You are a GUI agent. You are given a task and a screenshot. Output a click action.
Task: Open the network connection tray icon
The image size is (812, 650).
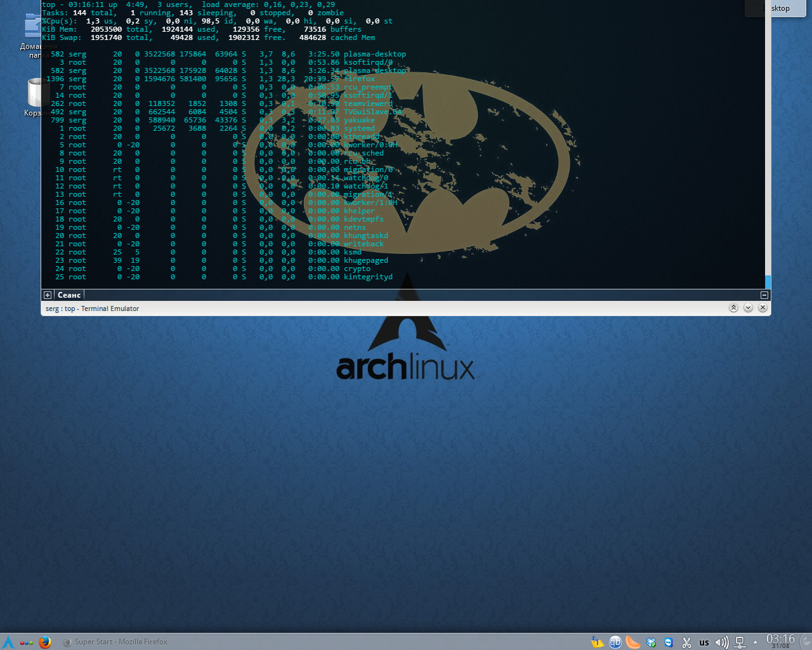coord(740,642)
